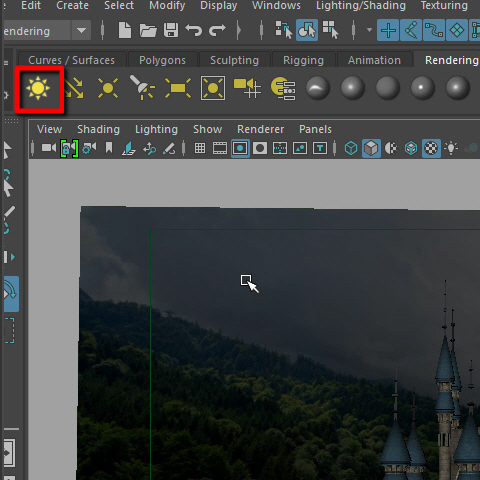This screenshot has width=480, height=480.
Task: Open the Rendering menu set dropdown
Action: click(81, 31)
